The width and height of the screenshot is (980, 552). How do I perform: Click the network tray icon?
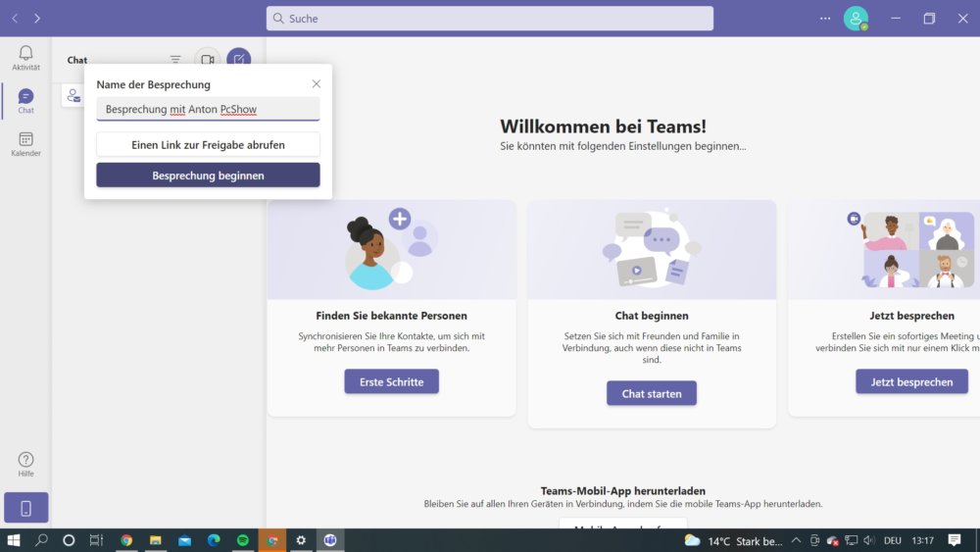[851, 540]
